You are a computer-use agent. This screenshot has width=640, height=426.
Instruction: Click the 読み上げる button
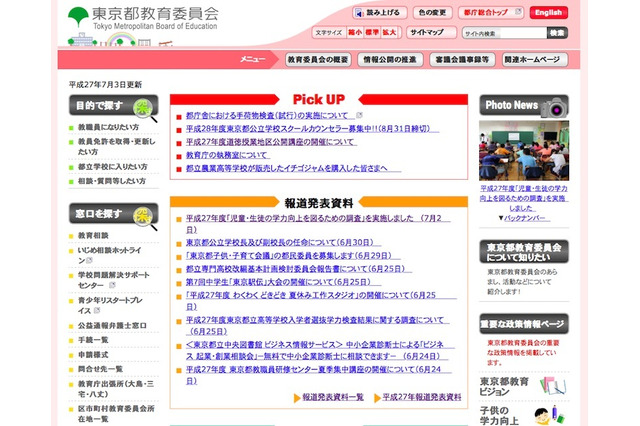(380, 13)
